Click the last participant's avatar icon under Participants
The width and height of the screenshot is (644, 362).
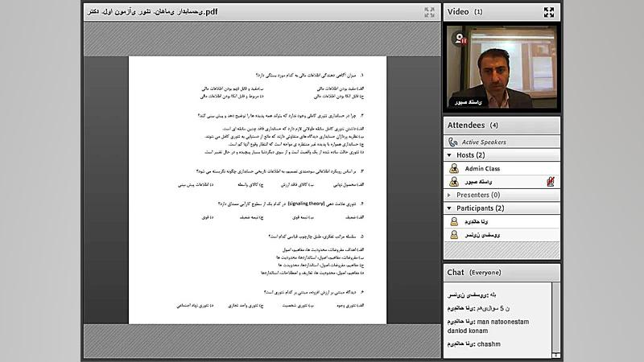(454, 235)
